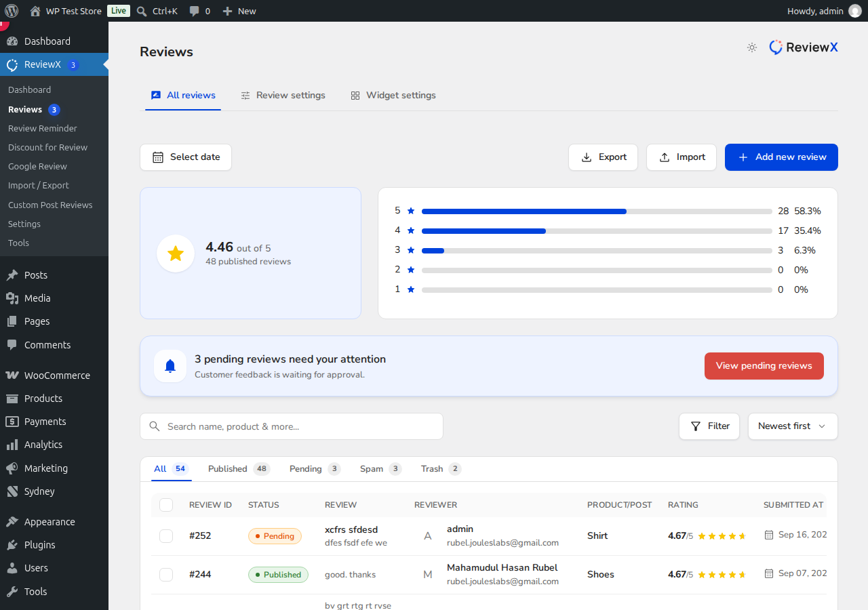This screenshot has height=610, width=868.
Task: Open Discount for Review sidebar link
Action: 48,148
